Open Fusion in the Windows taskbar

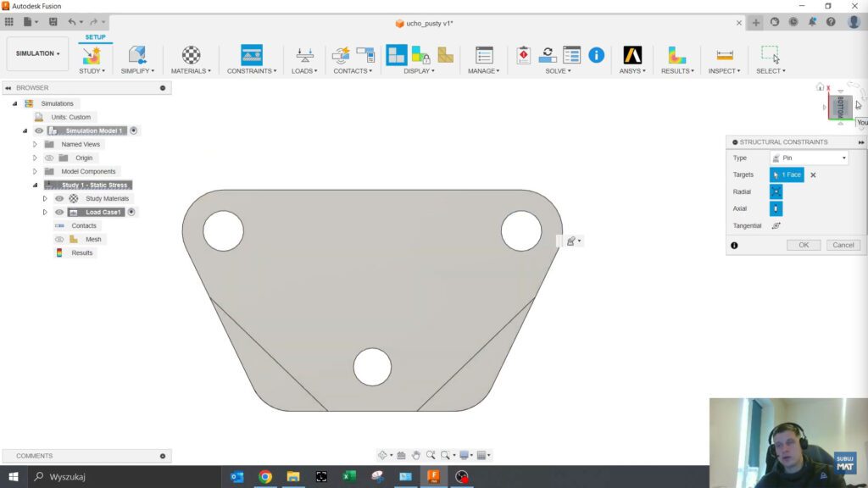(x=433, y=476)
